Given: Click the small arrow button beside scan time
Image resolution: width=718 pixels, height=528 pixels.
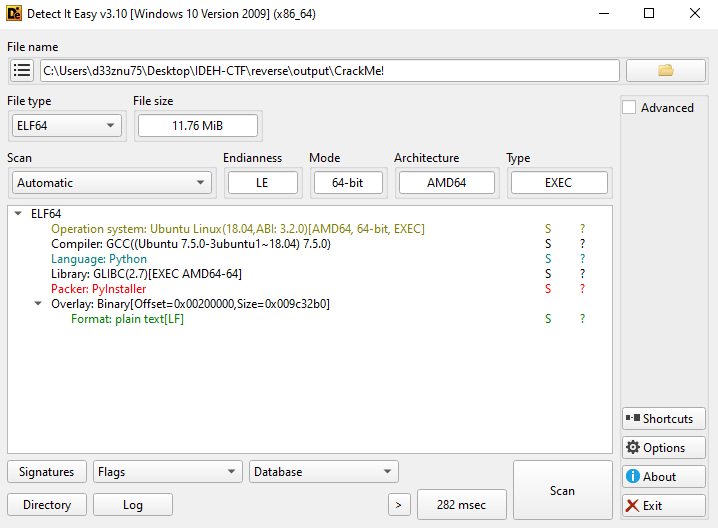Looking at the screenshot, I should click(x=399, y=505).
